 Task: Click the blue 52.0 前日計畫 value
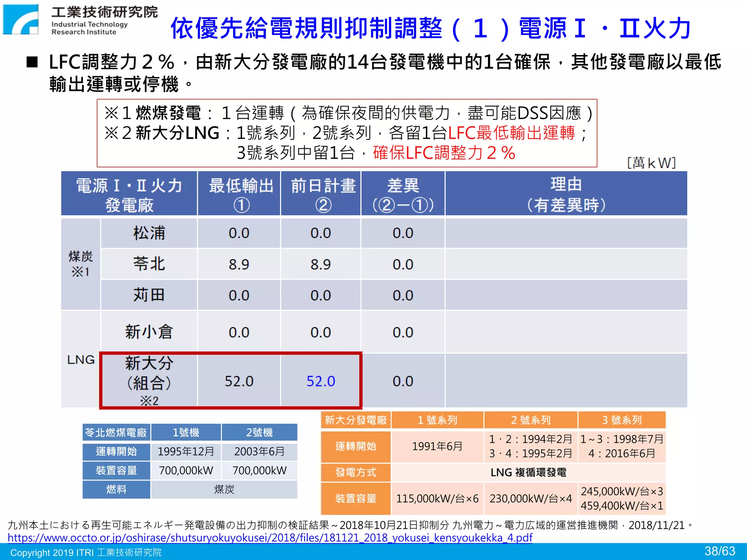coord(321,381)
